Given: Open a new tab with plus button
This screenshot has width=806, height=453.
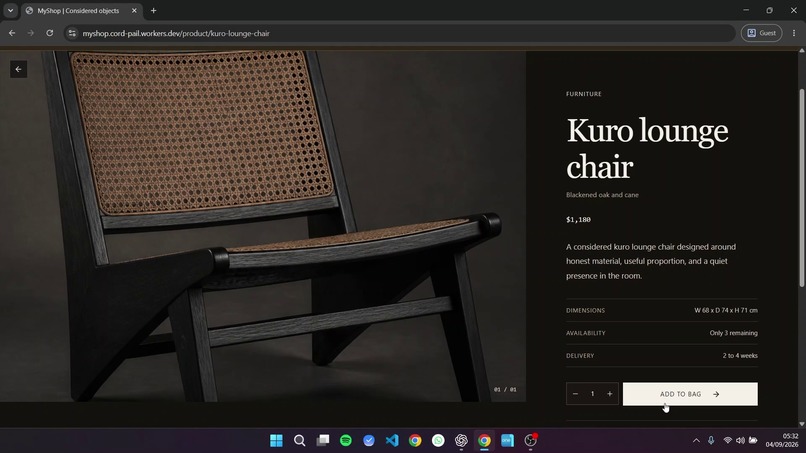Looking at the screenshot, I should [x=153, y=10].
